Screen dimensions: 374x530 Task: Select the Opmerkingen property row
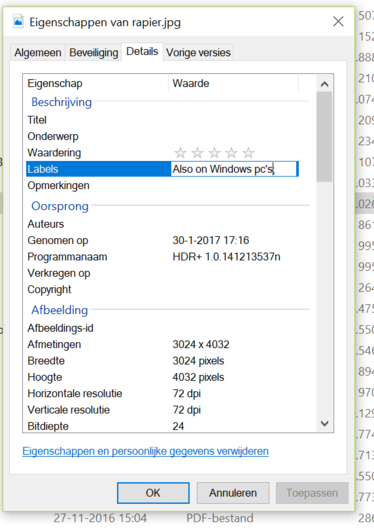point(167,186)
